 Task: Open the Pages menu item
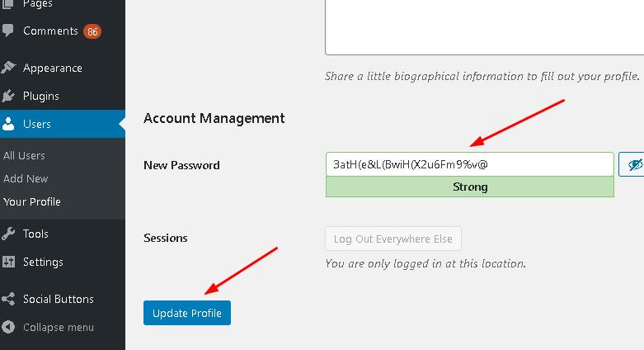coord(38,5)
